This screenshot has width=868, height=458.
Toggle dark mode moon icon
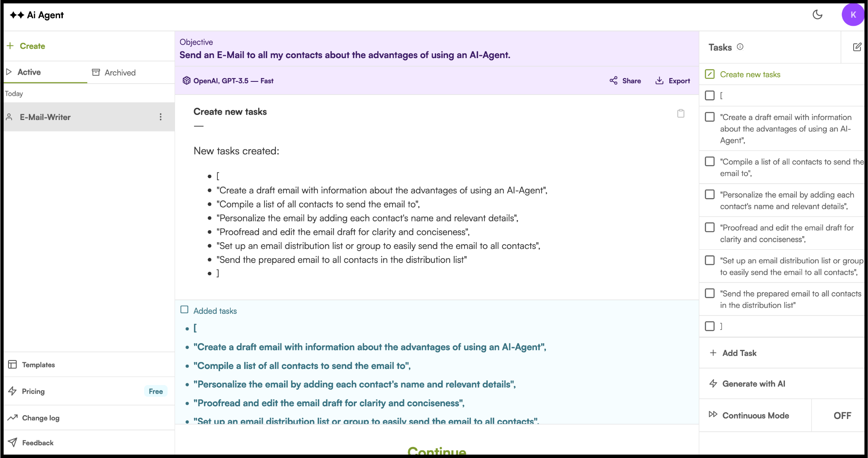pyautogui.click(x=817, y=15)
